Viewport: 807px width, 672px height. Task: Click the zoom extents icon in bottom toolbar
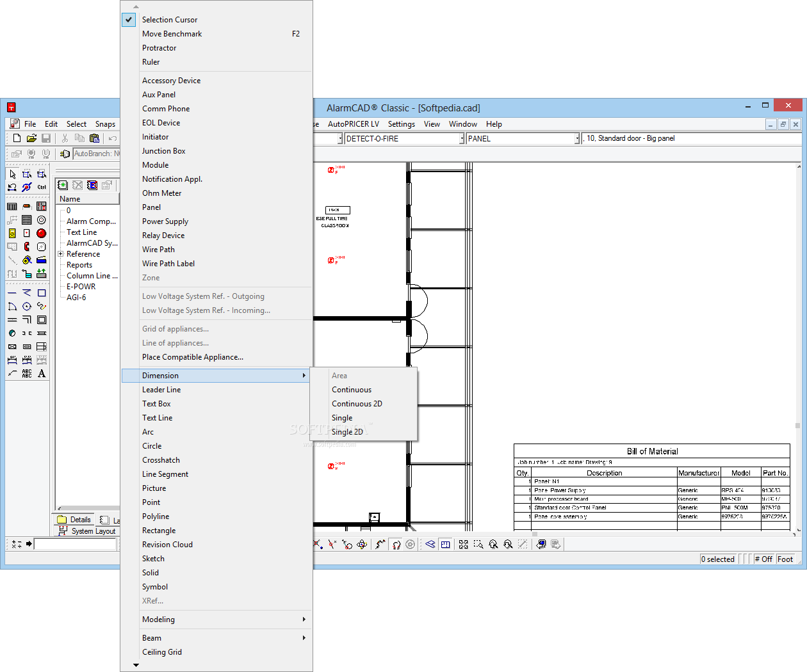pyautogui.click(x=464, y=544)
